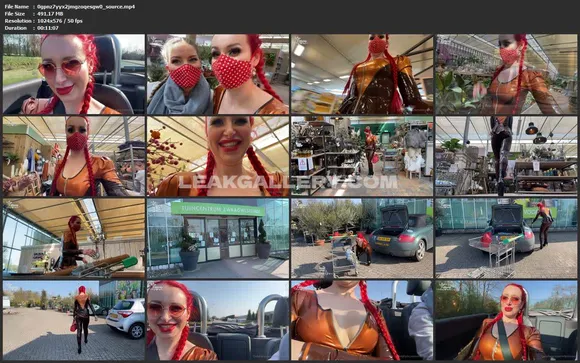
Task: Open first thumbnail of sunglasses selfie in convertible
Action: pyautogui.click(x=74, y=74)
